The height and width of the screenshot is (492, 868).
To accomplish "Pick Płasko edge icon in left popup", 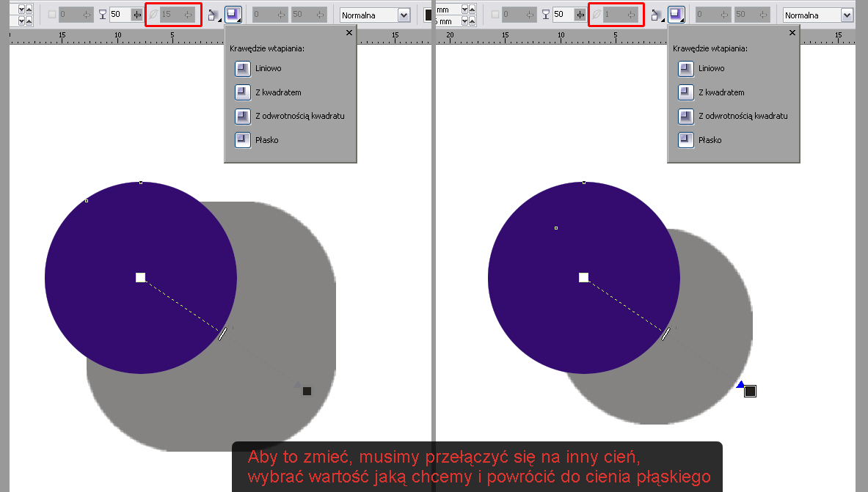I will (x=243, y=140).
